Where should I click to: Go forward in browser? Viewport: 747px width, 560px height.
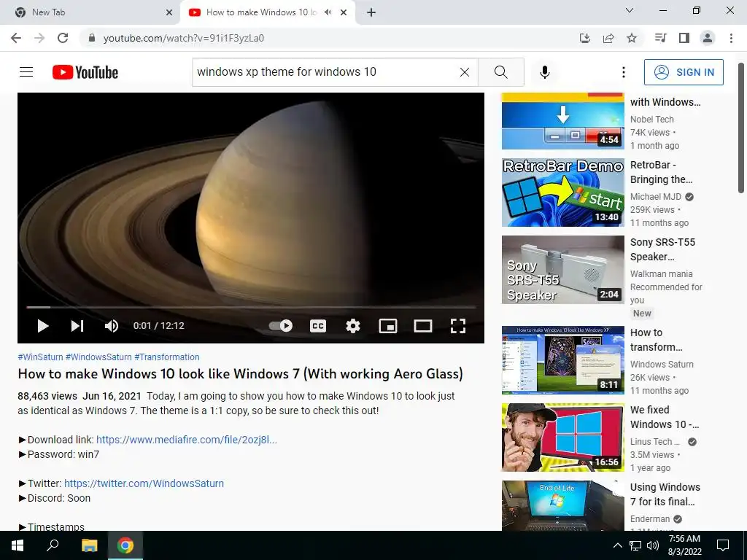[x=39, y=38]
